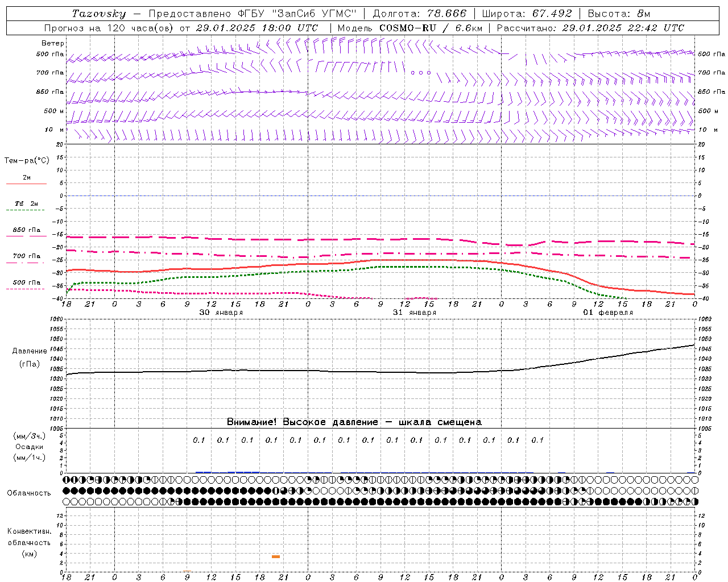Click the Долгота: 78.666 value
Viewport: 728px width, 582px height.
pos(420,14)
